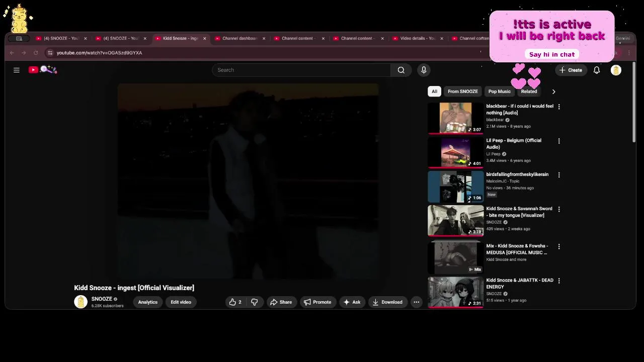Select the Related chip
This screenshot has height=362, width=644.
tap(529, 92)
